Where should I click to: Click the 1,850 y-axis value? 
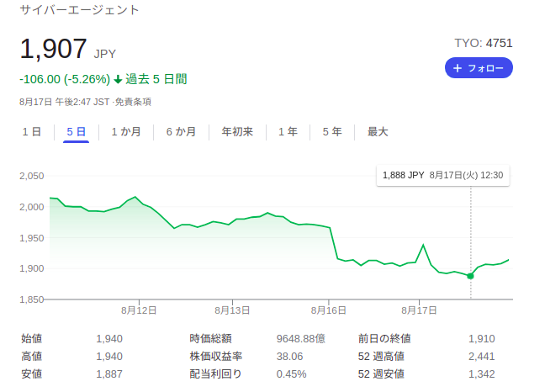pyautogui.click(x=32, y=299)
